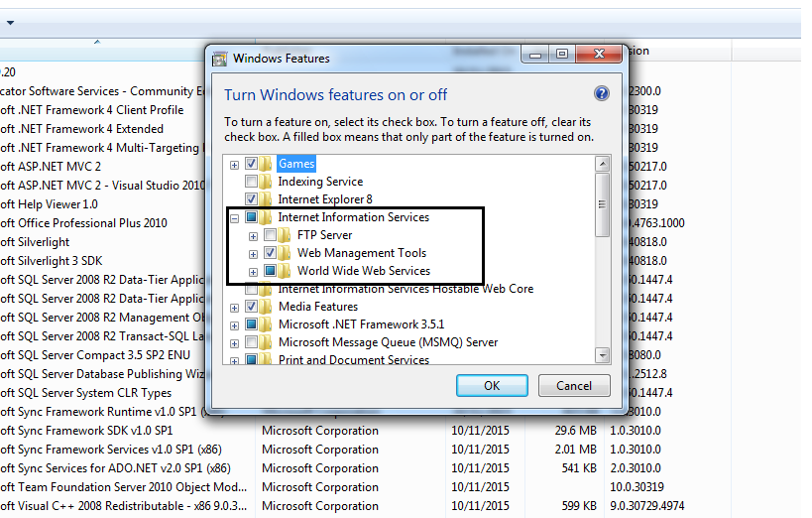Expand the World Wide Web Services node
The width and height of the screenshot is (812, 518).
coord(253,272)
